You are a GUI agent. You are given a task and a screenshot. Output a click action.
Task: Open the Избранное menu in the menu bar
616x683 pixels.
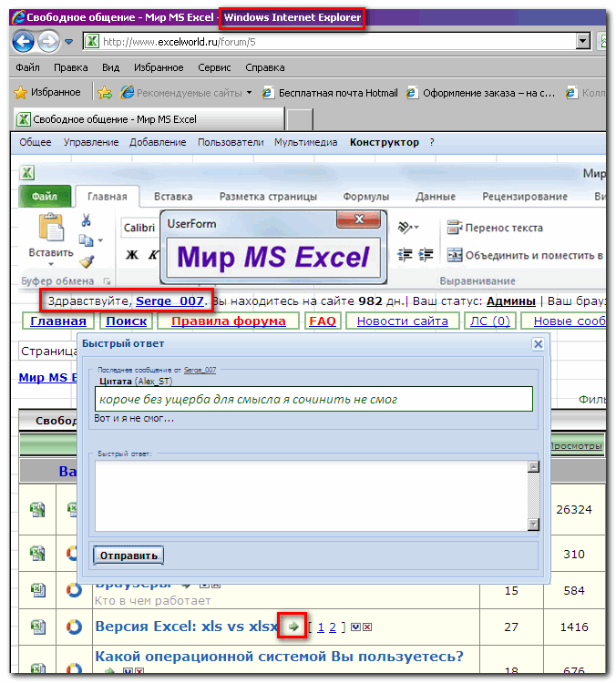pos(159,67)
